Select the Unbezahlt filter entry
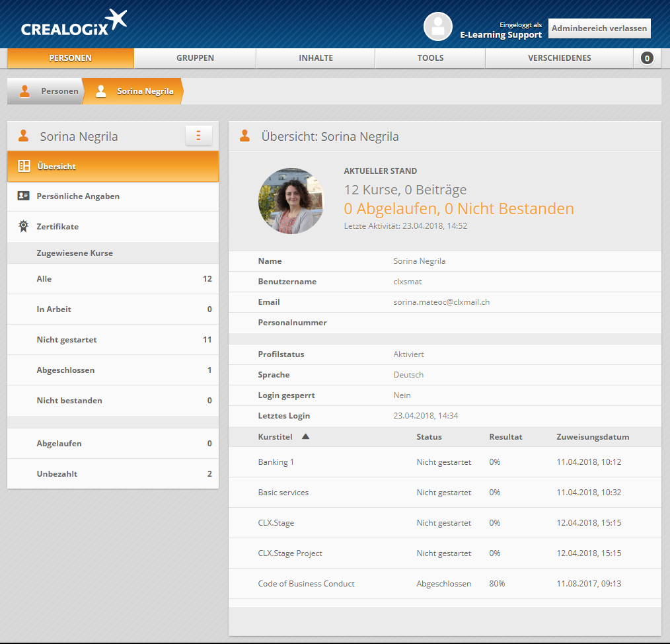The image size is (670, 644). (57, 474)
